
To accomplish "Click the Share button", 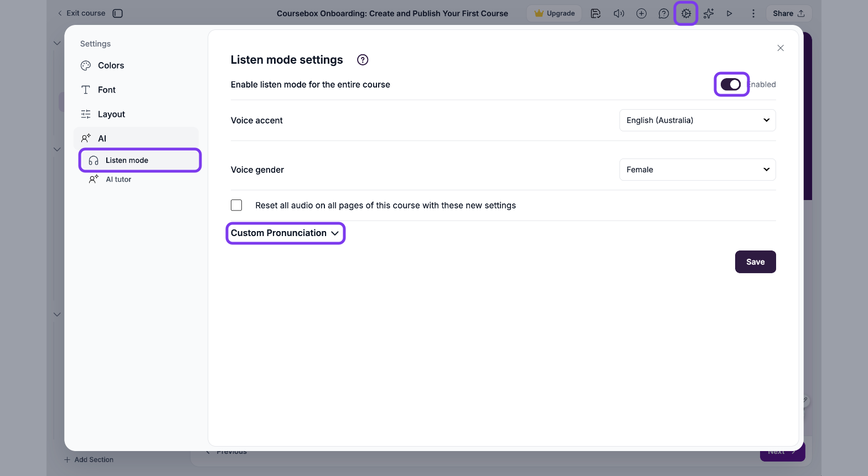I will point(789,13).
